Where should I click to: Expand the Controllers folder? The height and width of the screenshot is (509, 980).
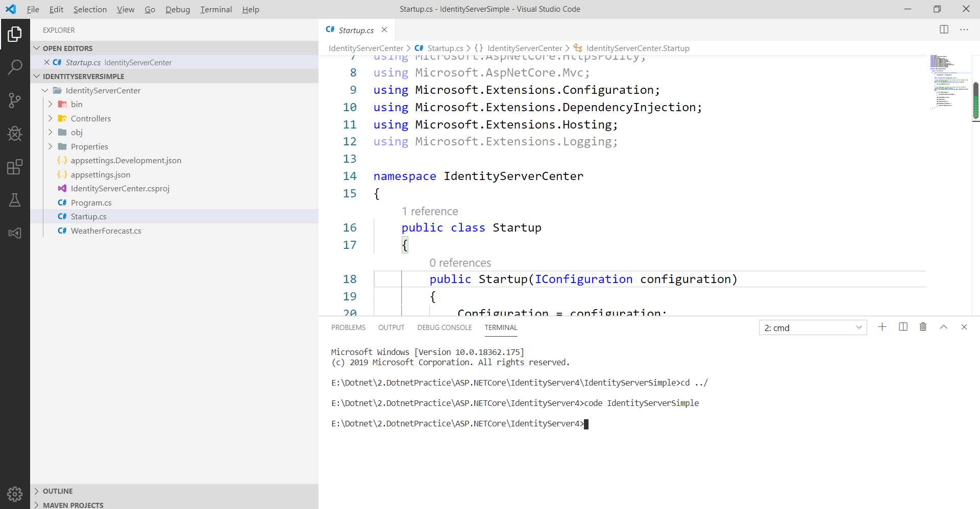pyautogui.click(x=50, y=118)
